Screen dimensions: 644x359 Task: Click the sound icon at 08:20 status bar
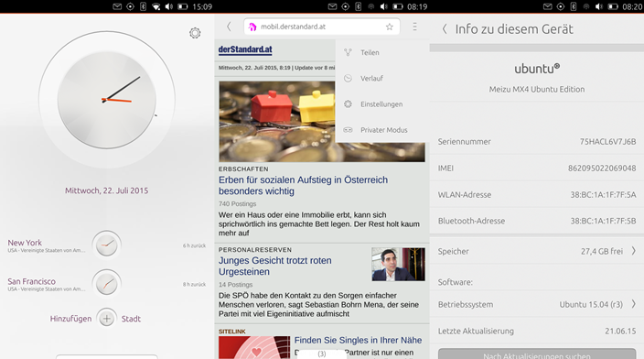(x=599, y=6)
